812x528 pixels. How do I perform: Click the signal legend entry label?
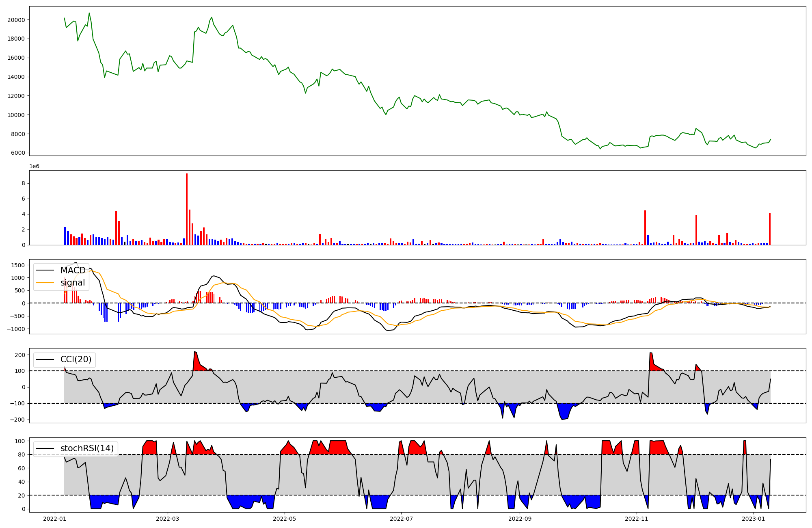[x=73, y=283]
